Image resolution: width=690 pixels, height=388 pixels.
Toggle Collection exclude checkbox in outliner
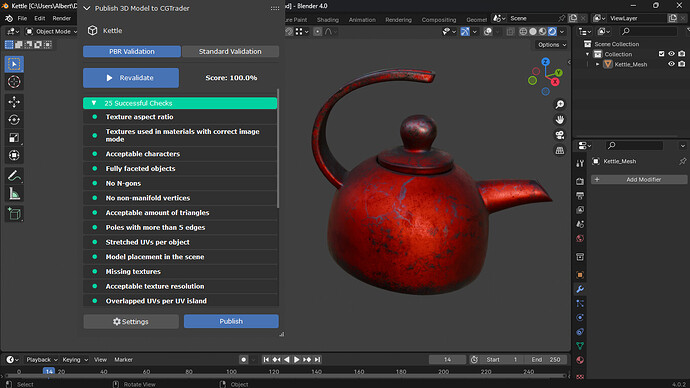click(x=661, y=54)
